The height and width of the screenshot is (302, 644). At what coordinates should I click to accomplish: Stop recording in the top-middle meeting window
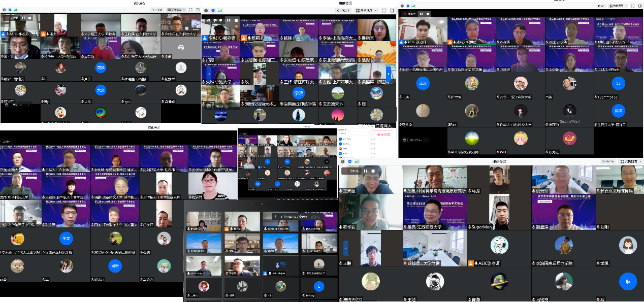(x=237, y=20)
